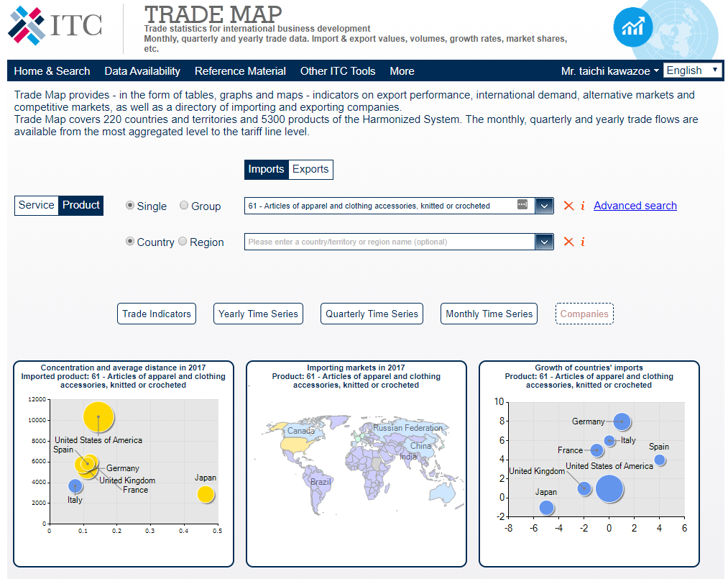Click the Germany bubble in growth chart

622,421
